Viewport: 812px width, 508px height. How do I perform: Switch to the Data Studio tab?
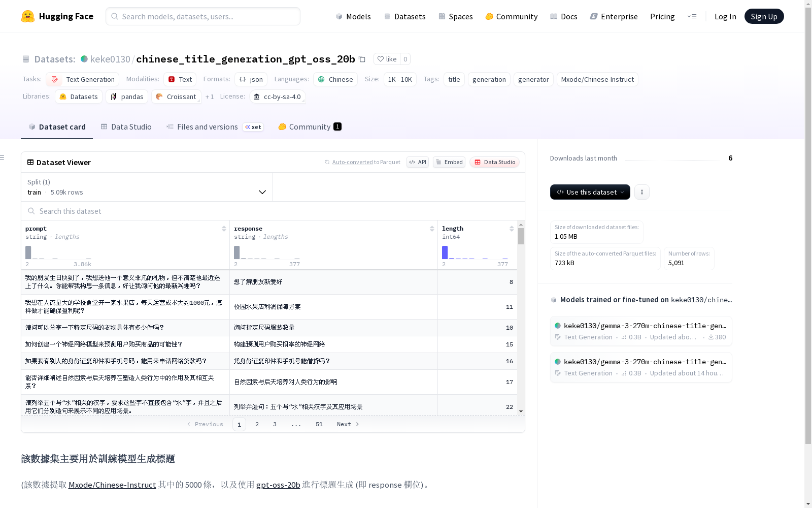tap(126, 127)
